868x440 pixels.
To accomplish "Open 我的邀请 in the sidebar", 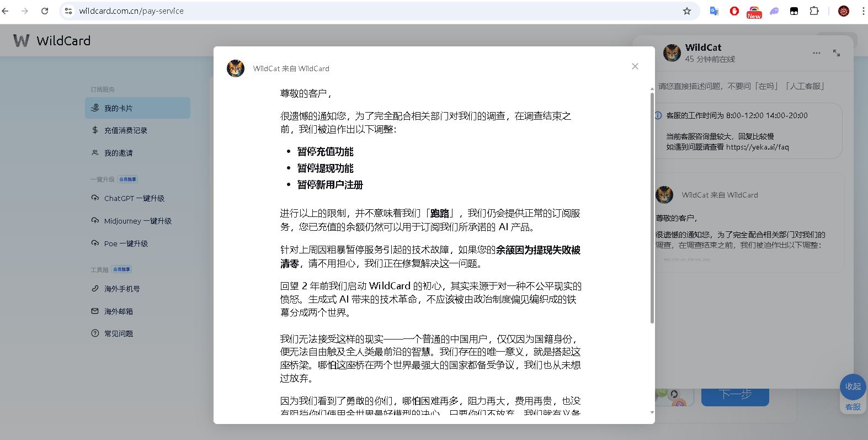I will tap(137, 153).
